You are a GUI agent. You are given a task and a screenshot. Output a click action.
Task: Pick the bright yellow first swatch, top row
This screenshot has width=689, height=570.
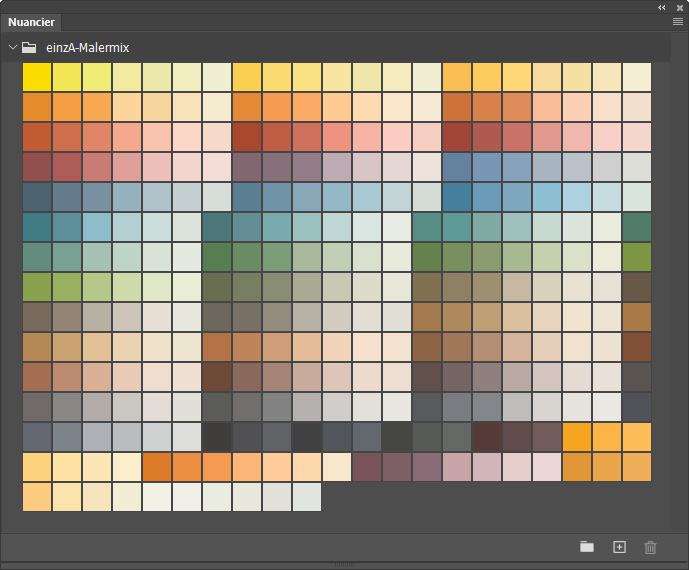tap(37, 77)
